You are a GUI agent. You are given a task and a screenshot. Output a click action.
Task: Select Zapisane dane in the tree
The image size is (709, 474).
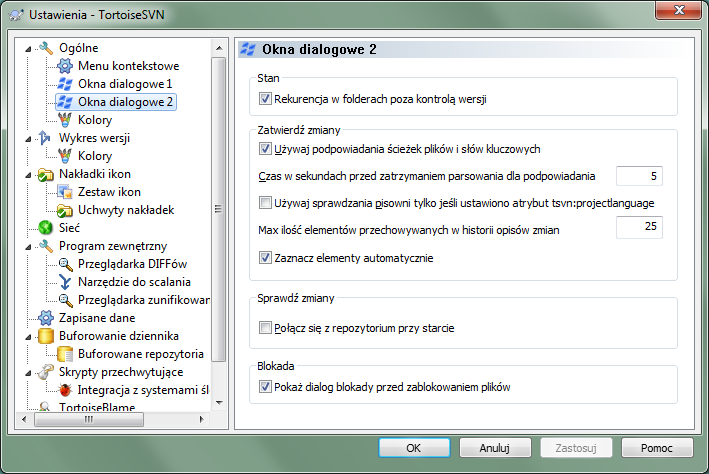[x=97, y=318]
